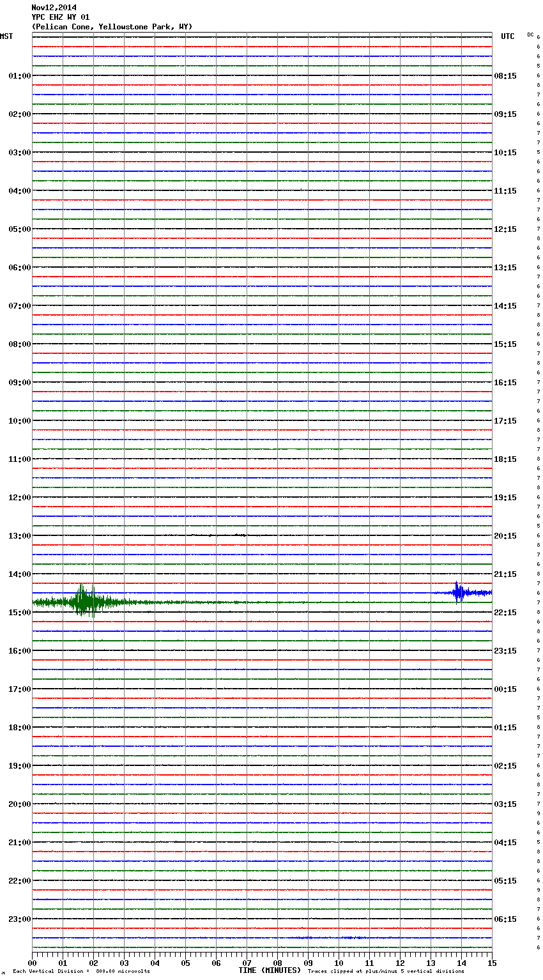Screen dimensions: 543x980
Task: Click the 00 minute tick label on bottom axis
Action: [x=32, y=963]
